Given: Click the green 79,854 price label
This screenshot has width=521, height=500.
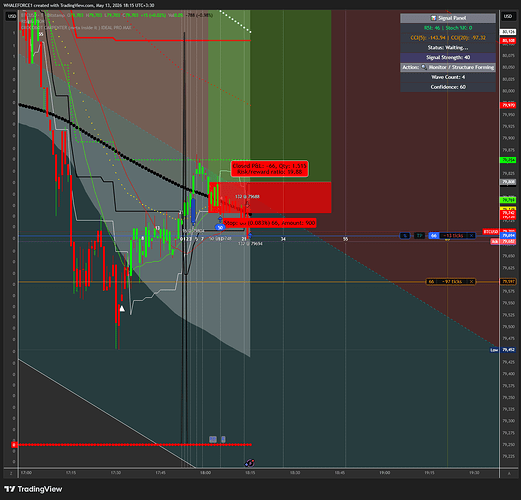Looking at the screenshot, I should point(508,160).
